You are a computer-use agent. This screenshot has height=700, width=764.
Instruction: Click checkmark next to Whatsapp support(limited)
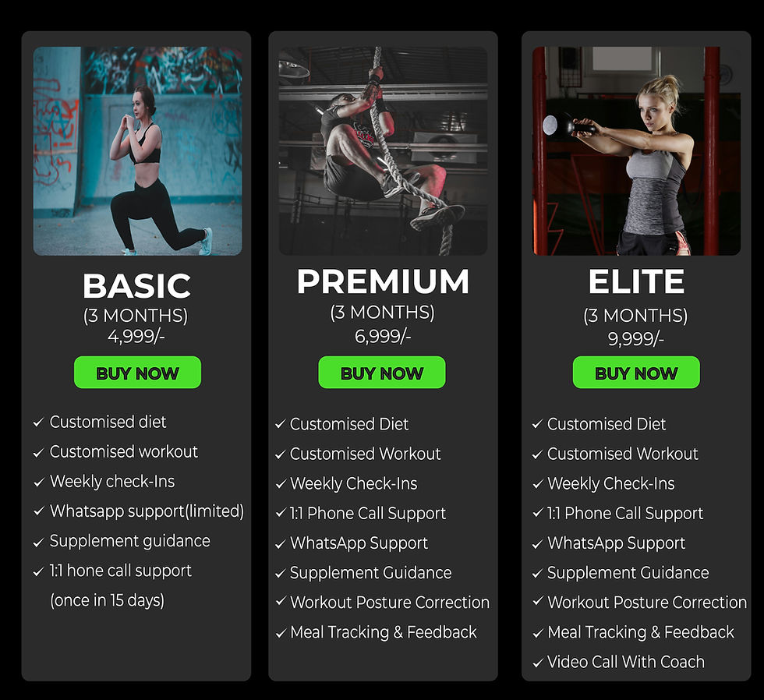point(38,511)
